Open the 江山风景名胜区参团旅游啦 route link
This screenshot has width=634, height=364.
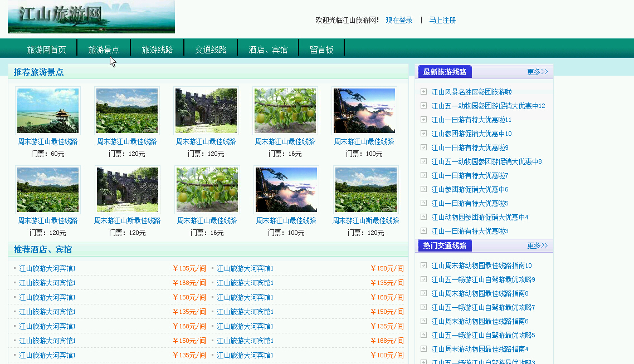pyautogui.click(x=471, y=92)
